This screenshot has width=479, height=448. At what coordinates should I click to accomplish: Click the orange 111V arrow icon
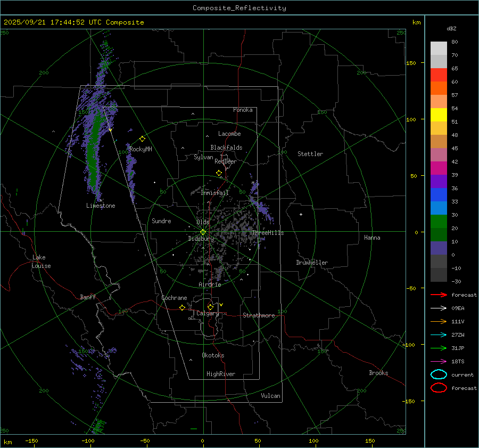(438, 321)
